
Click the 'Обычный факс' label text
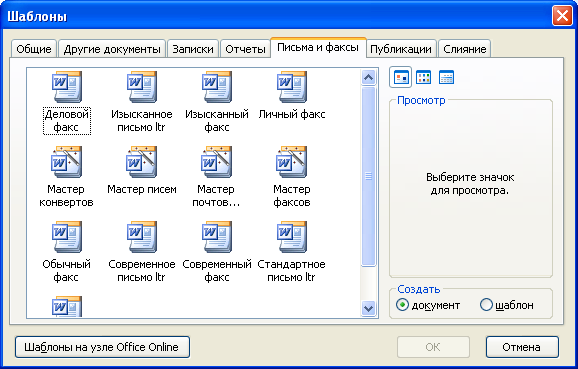click(66, 271)
